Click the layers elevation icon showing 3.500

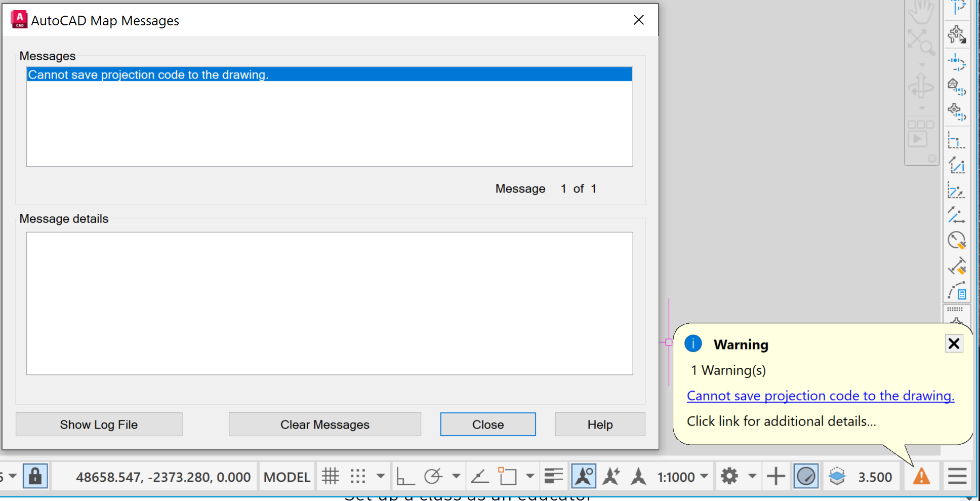point(837,476)
